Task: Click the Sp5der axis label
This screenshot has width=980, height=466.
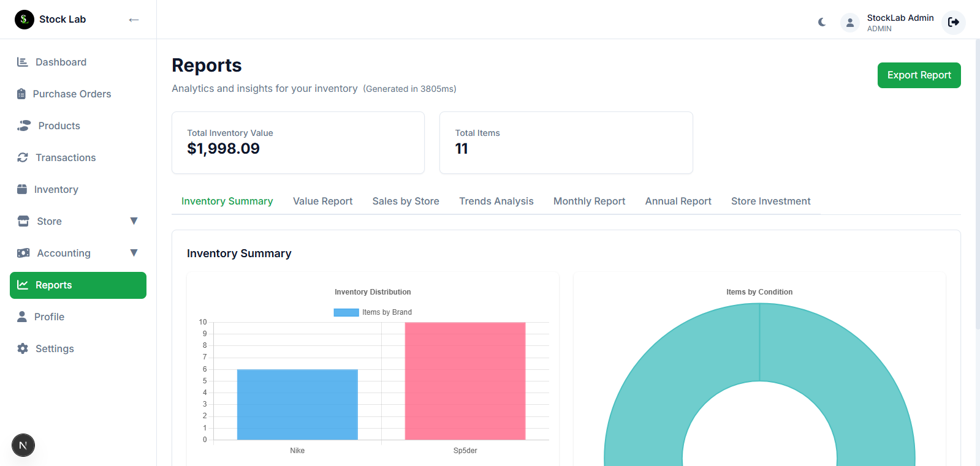Action: 465,451
